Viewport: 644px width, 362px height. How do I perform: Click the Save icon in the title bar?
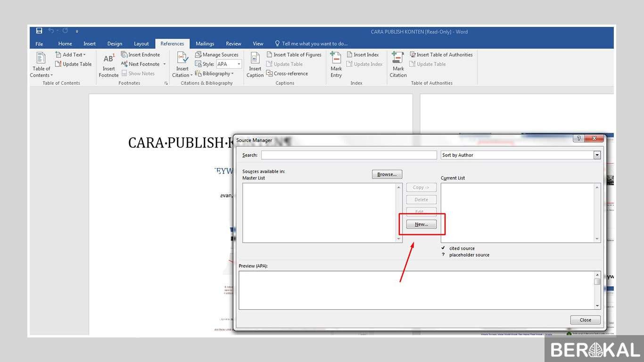39,31
